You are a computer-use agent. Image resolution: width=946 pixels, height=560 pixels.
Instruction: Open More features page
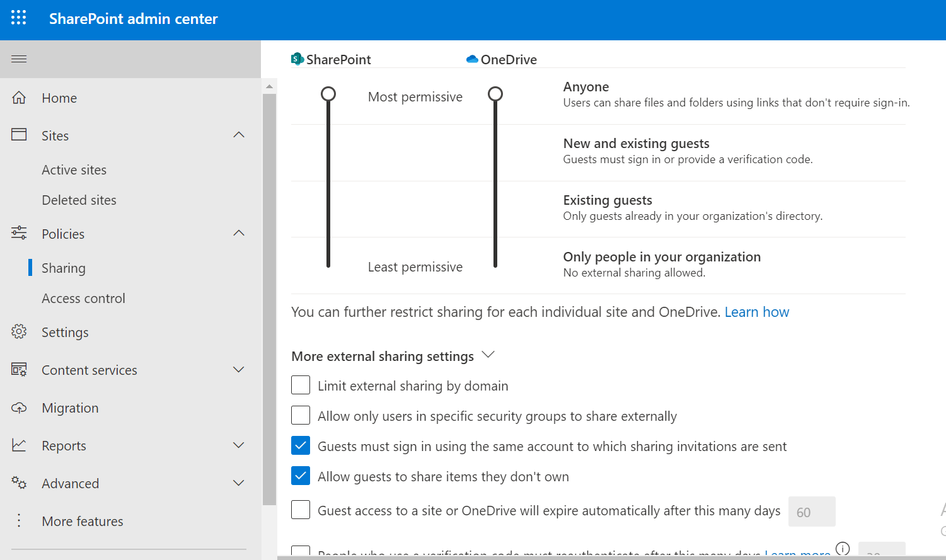coord(83,521)
